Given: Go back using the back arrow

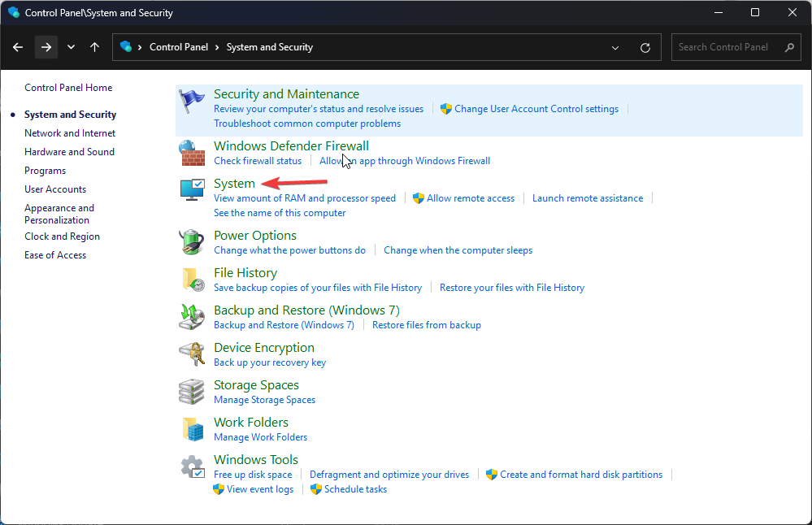Looking at the screenshot, I should coord(17,47).
